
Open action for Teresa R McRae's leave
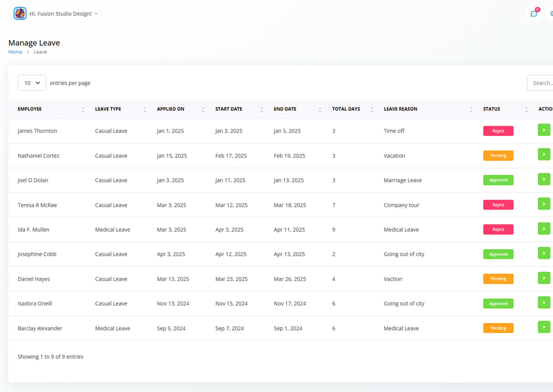coord(544,204)
